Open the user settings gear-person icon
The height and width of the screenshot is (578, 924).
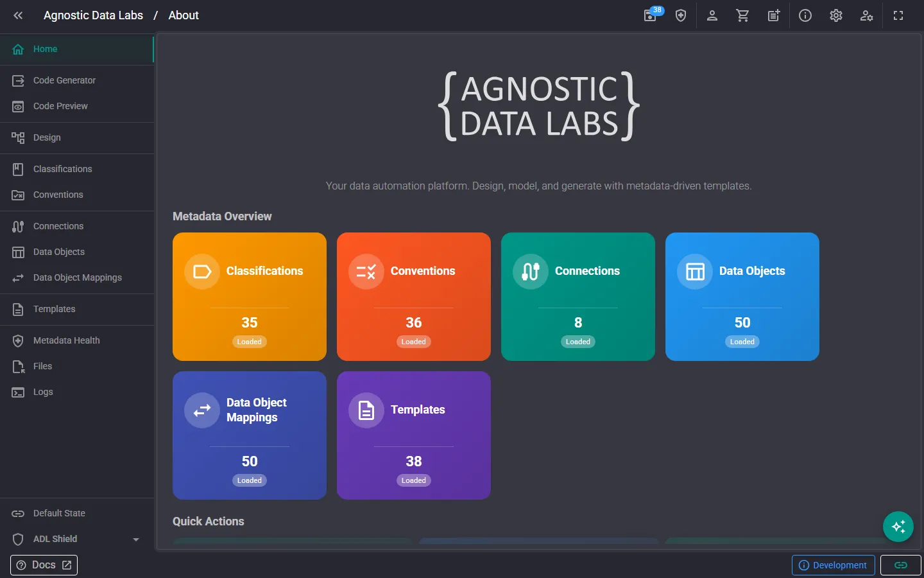coord(866,15)
